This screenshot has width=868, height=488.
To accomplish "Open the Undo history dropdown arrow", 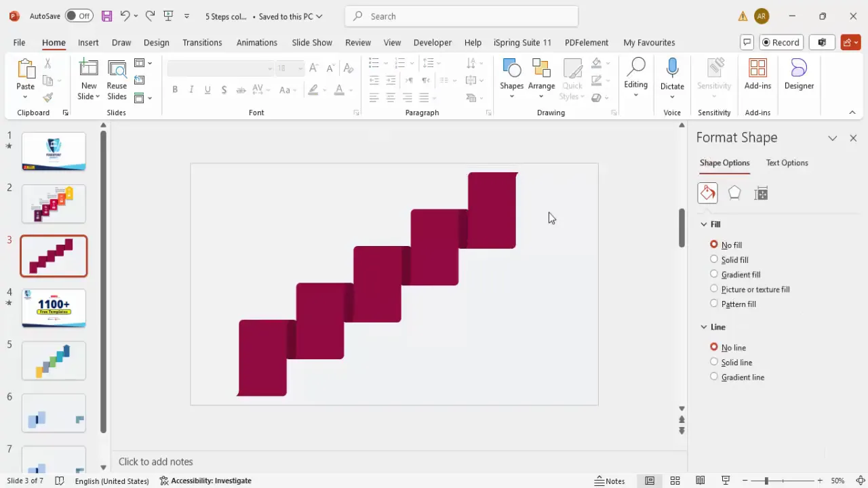I will pyautogui.click(x=136, y=16).
